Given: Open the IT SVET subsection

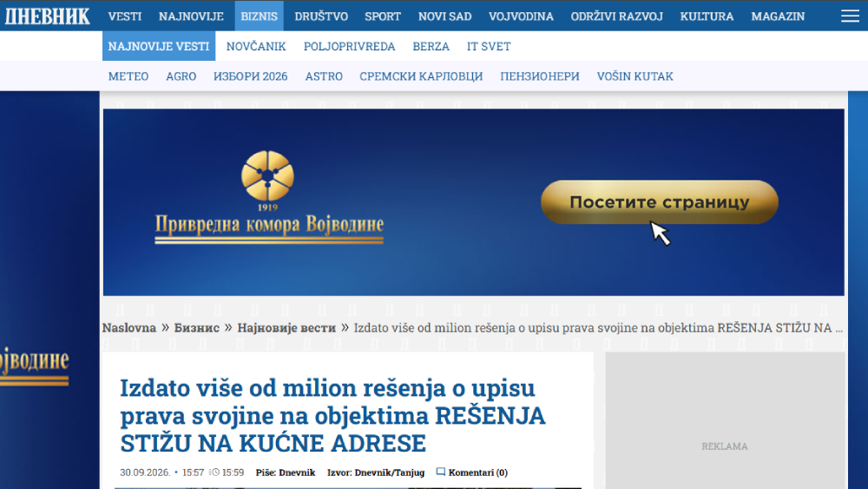Looking at the screenshot, I should 489,46.
